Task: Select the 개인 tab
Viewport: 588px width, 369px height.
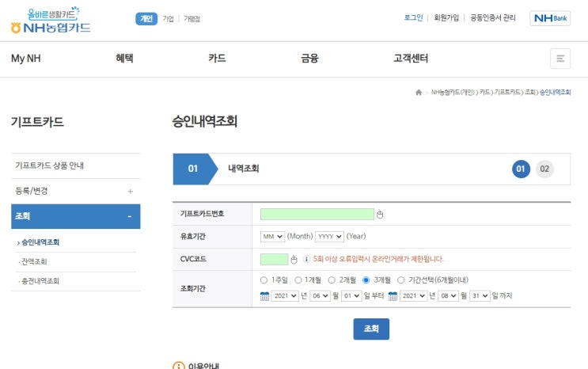Action: [146, 19]
